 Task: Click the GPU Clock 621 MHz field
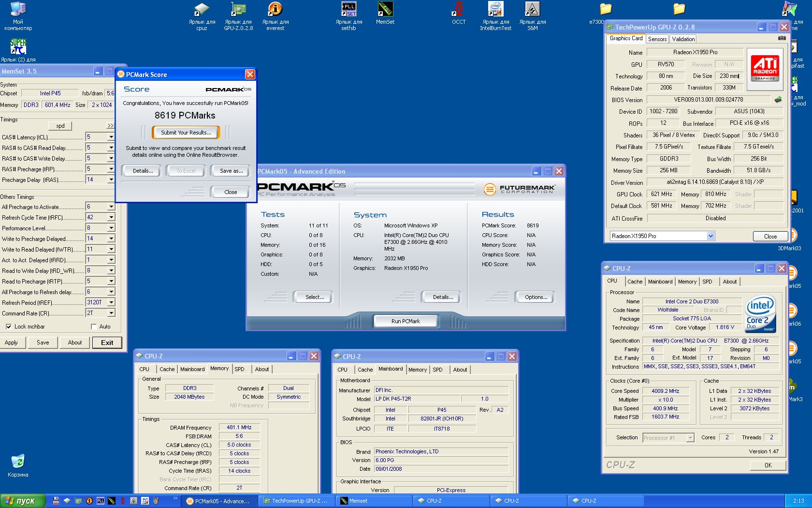[661, 194]
